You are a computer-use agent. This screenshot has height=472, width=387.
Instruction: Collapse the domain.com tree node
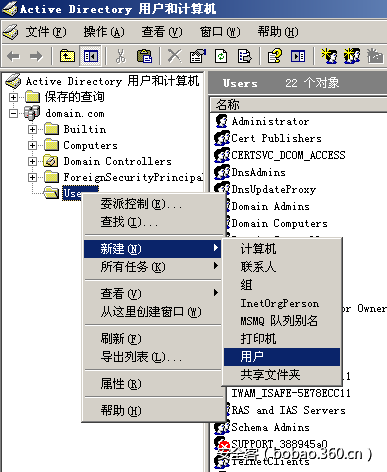click(x=13, y=113)
